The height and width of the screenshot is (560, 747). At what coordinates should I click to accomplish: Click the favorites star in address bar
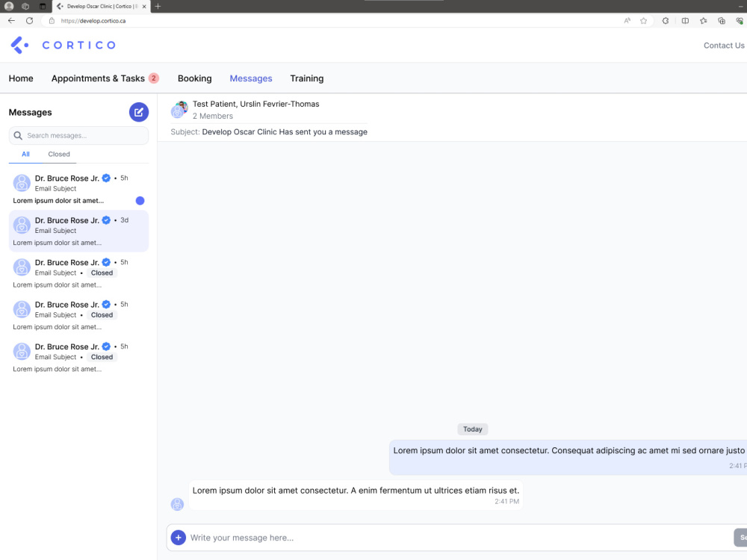pyautogui.click(x=644, y=20)
